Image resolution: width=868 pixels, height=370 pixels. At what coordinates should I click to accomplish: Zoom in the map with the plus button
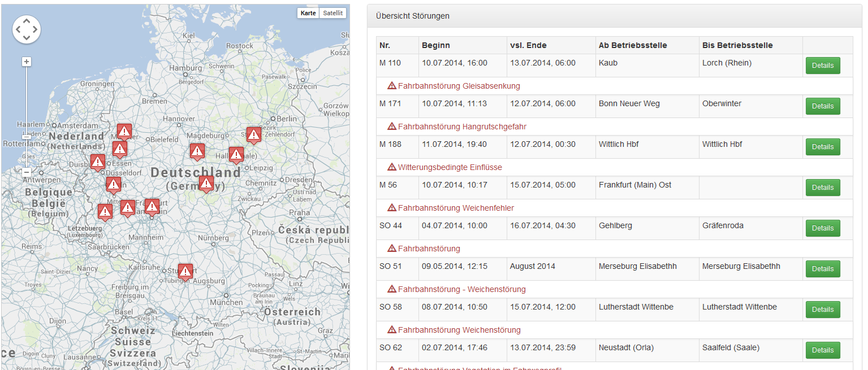pyautogui.click(x=27, y=62)
